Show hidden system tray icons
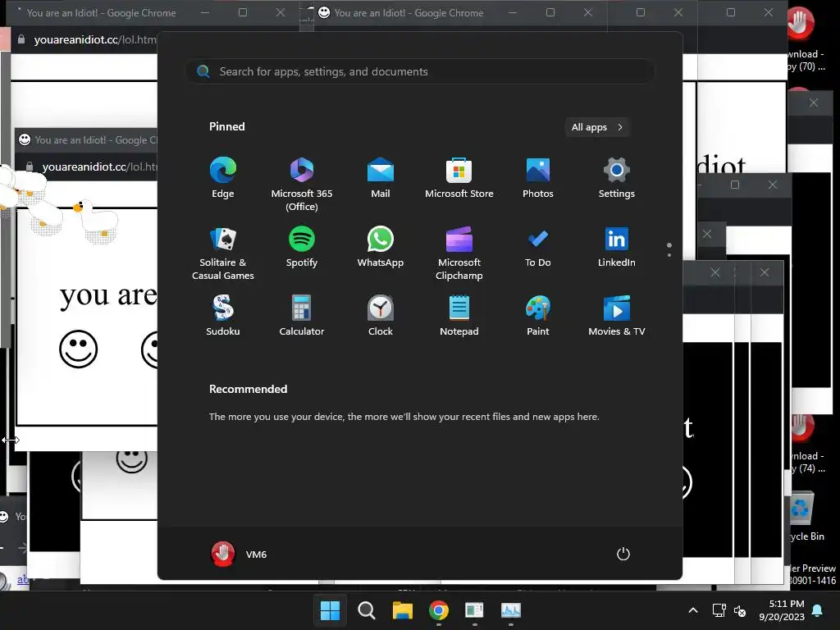 (692, 610)
